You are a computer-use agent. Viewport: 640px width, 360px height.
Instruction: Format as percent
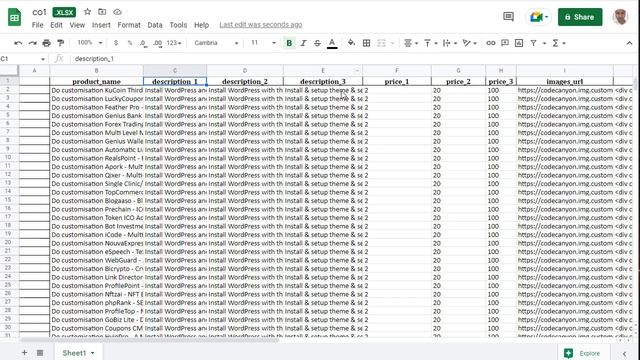point(130,43)
